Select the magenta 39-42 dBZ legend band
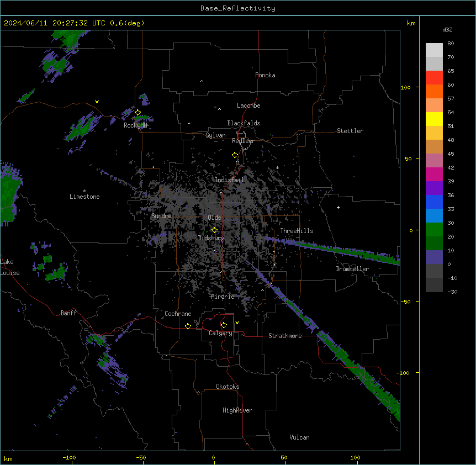This screenshot has width=476, height=465. click(x=434, y=175)
